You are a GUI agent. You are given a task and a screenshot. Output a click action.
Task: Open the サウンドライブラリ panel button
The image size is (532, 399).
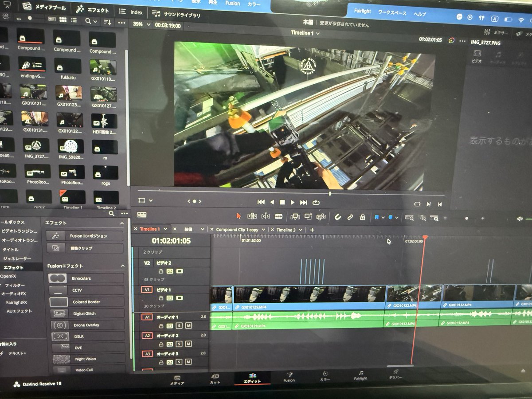pyautogui.click(x=176, y=14)
